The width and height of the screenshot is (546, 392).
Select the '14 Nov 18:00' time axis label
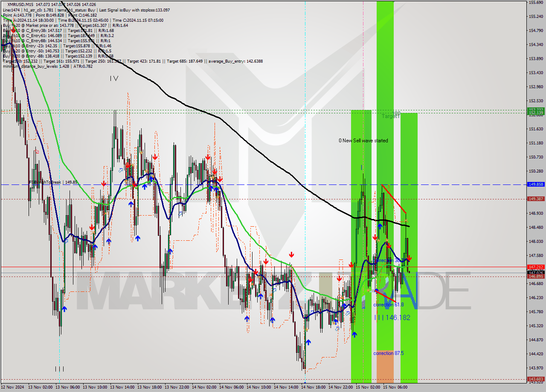click(314, 387)
